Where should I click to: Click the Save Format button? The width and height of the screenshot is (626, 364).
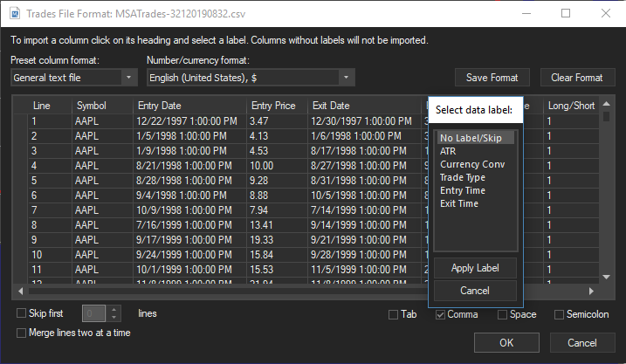(492, 78)
